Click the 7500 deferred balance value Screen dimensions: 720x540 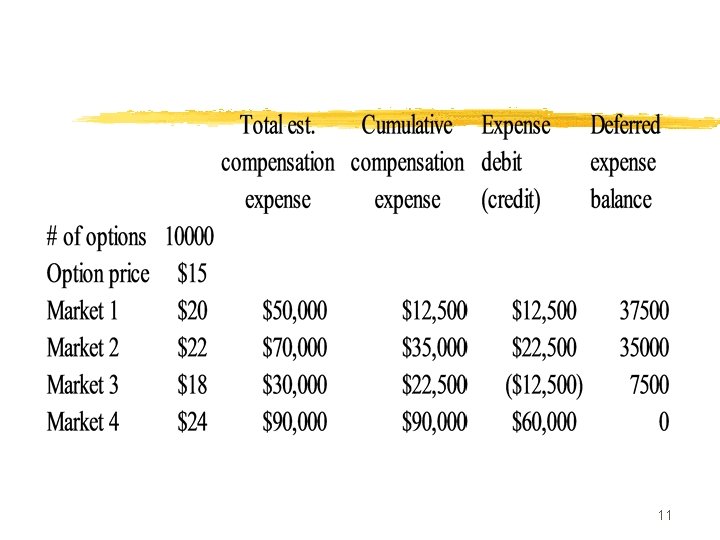tap(649, 385)
